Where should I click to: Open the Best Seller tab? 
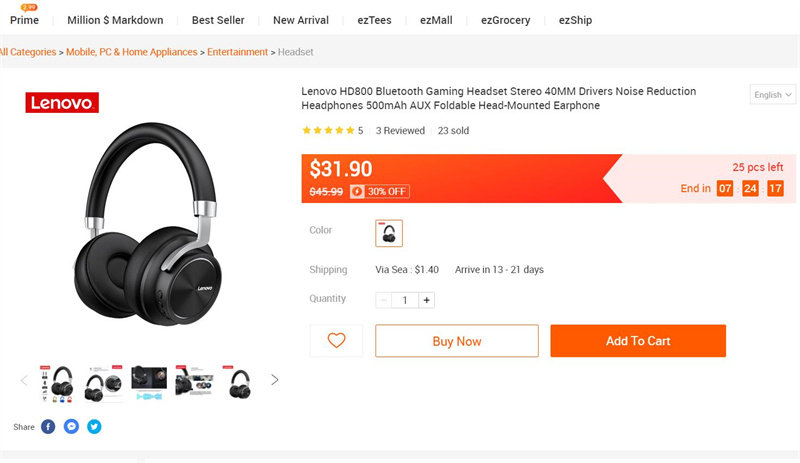pyautogui.click(x=218, y=20)
